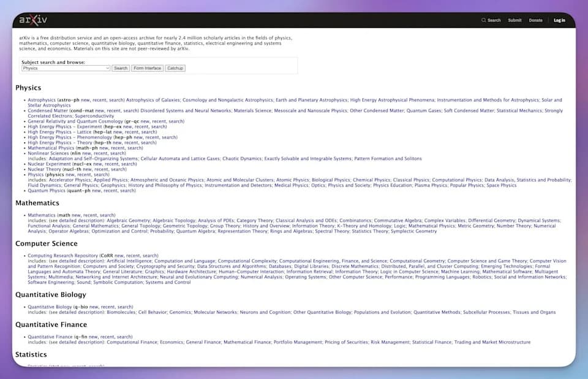
Task: Open the Risk Management link
Action: 390,342
